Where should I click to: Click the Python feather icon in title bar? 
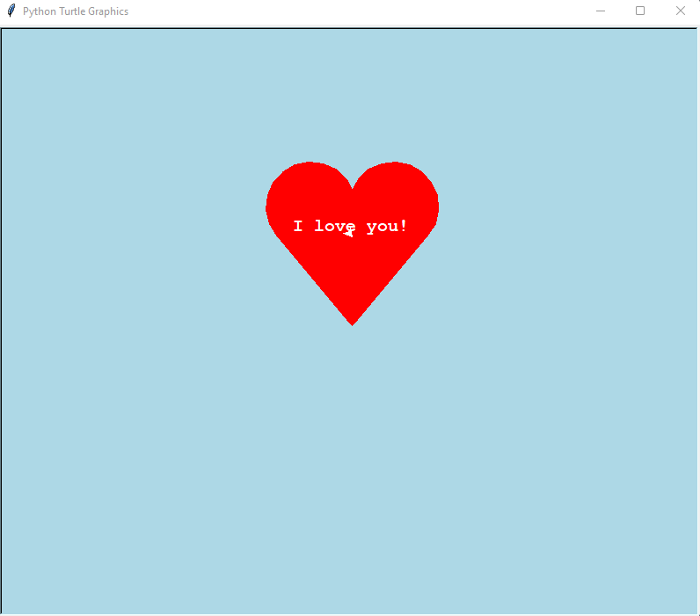coord(11,11)
